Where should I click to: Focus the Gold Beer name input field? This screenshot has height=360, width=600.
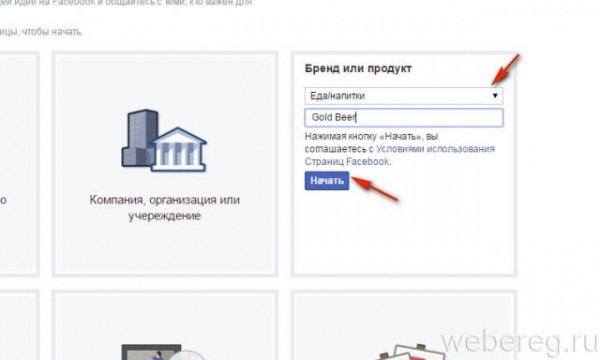(x=404, y=117)
